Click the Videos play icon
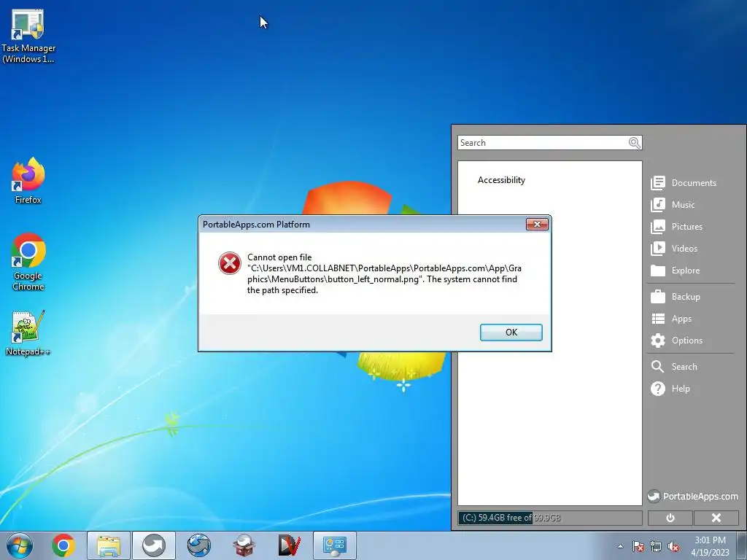This screenshot has height=560, width=747. 658,249
